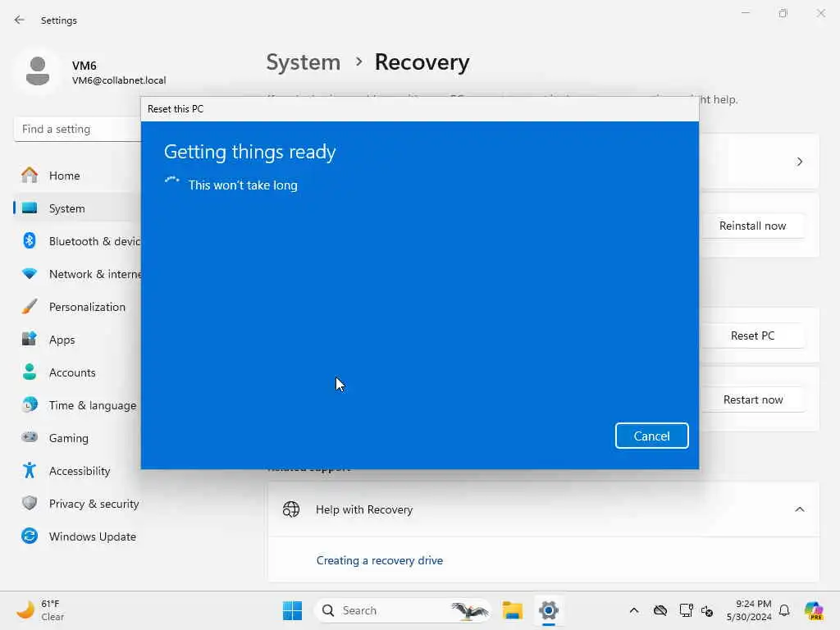Cancel the Reset this PC dialog
Viewport: 840px width, 630px height.
651,436
